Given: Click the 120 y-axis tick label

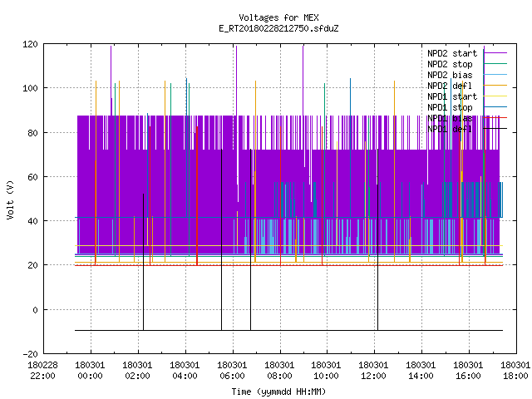Looking at the screenshot, I should [x=30, y=44].
